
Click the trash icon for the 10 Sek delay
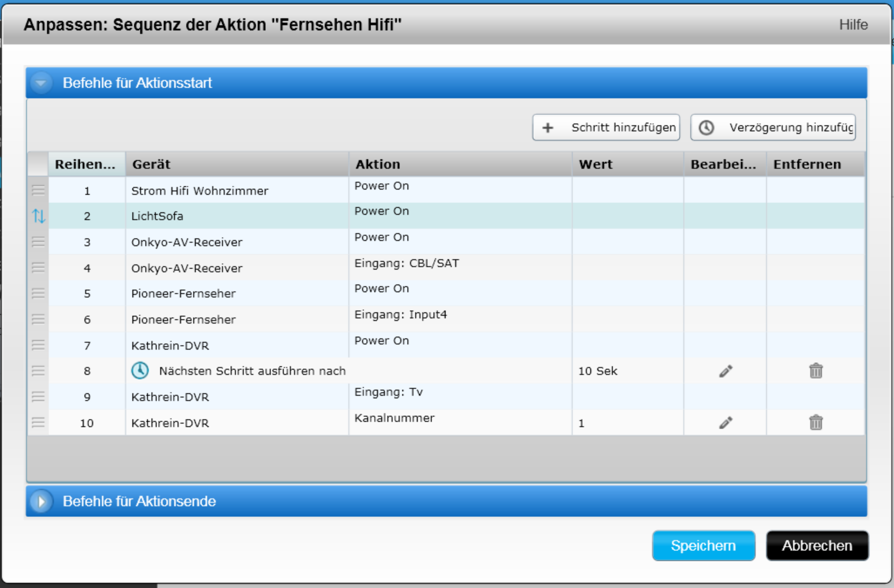(x=816, y=371)
